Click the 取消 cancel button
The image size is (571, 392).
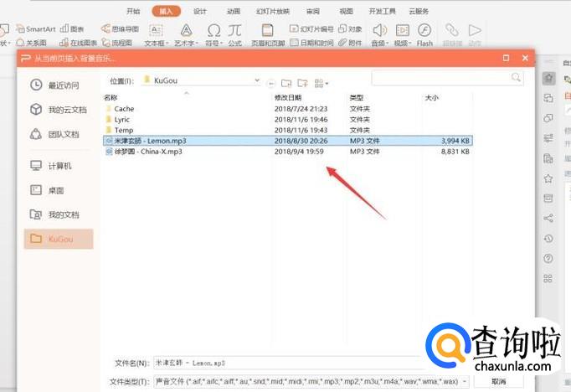tap(498, 381)
